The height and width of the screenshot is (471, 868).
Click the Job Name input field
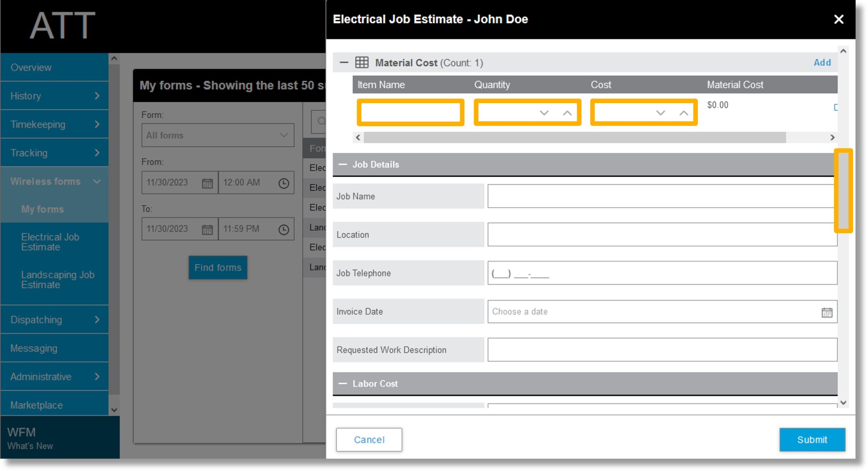click(662, 196)
